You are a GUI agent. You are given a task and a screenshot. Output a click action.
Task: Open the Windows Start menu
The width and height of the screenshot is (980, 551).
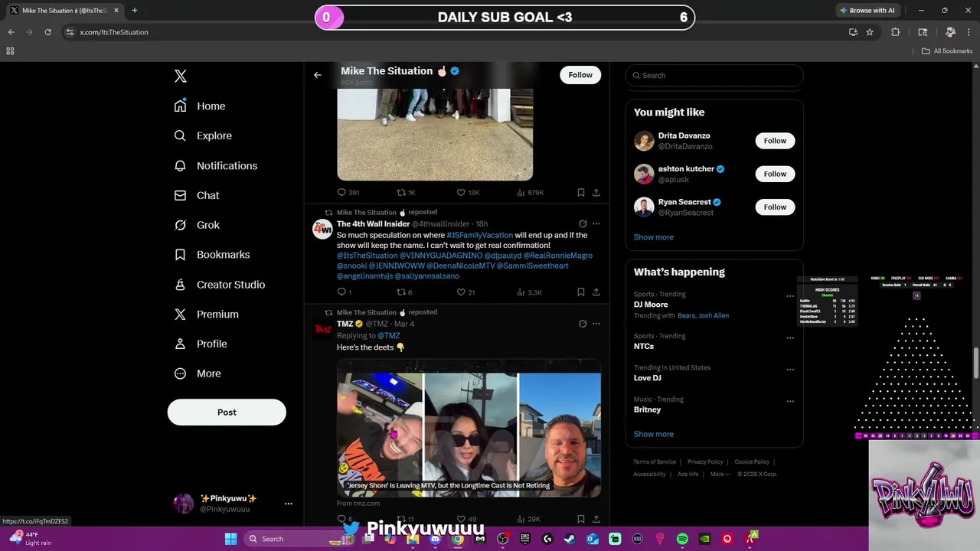click(230, 539)
